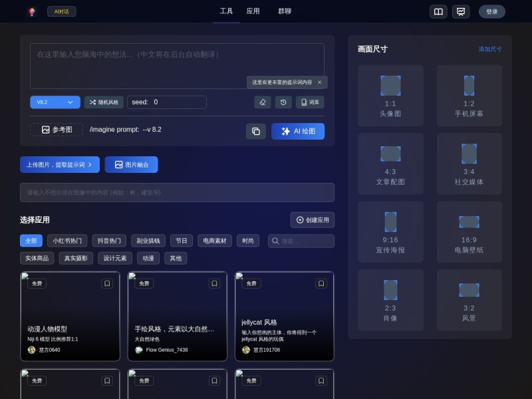Select the 1:1 头像图 size
Viewport: 532px width, 399px height.
390,96
